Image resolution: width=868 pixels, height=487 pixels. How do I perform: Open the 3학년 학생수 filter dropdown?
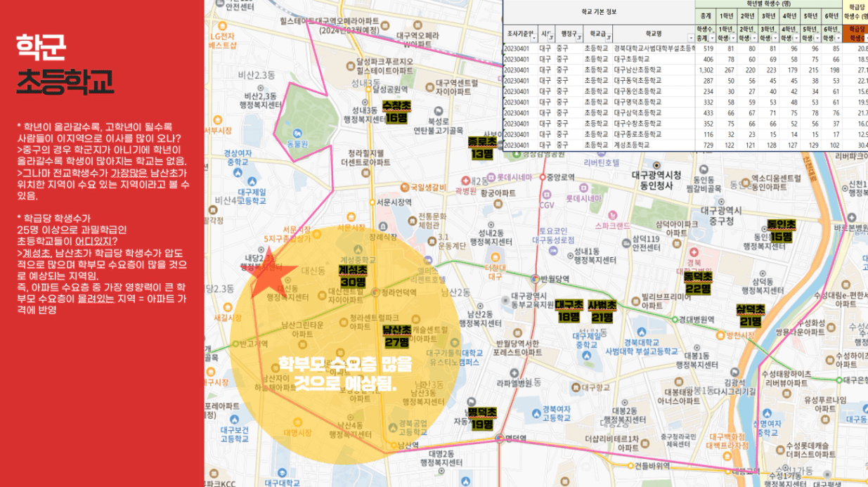[x=774, y=39]
